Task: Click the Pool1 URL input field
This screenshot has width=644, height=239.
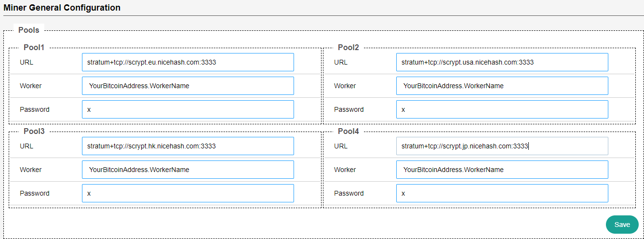Action: [188, 62]
